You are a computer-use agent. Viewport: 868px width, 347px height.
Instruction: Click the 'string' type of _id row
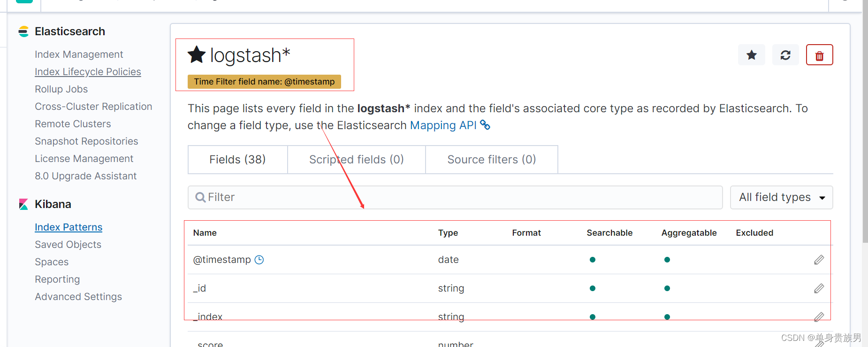(x=451, y=288)
